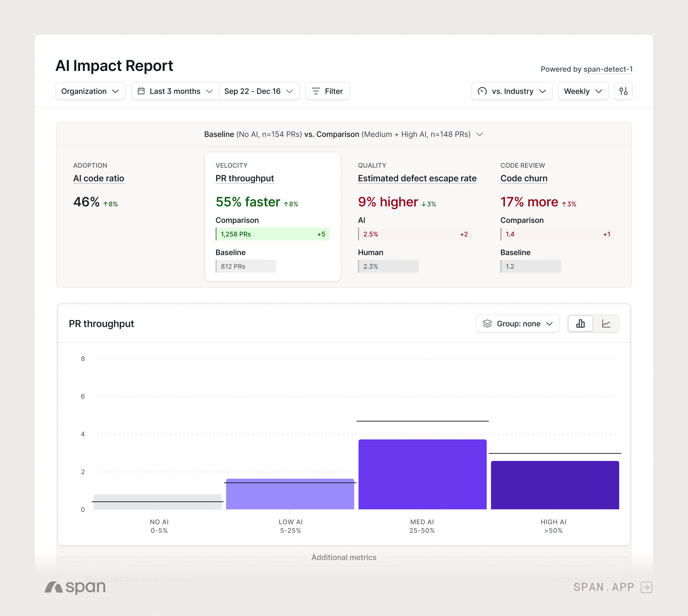The image size is (688, 616).
Task: Click the SPAN.APP arrow icon
Action: click(646, 587)
